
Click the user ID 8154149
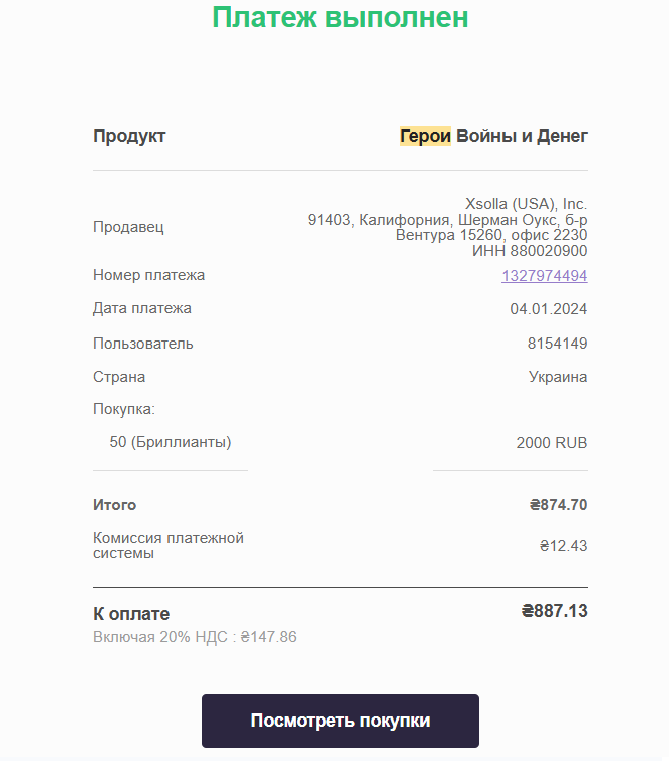(x=557, y=344)
